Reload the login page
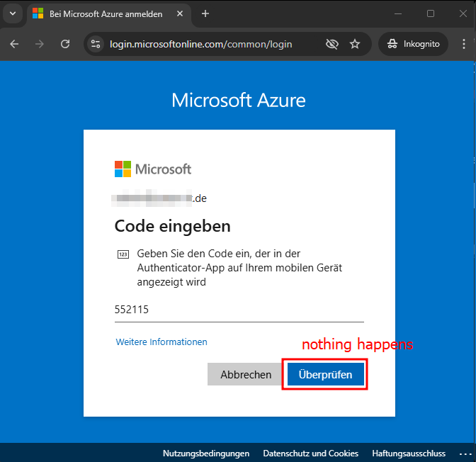This screenshot has width=476, height=462. [x=65, y=44]
